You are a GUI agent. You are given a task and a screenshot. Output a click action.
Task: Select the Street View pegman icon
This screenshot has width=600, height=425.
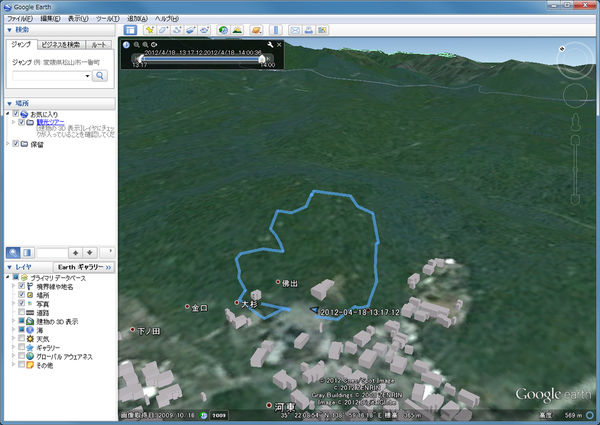(575, 122)
